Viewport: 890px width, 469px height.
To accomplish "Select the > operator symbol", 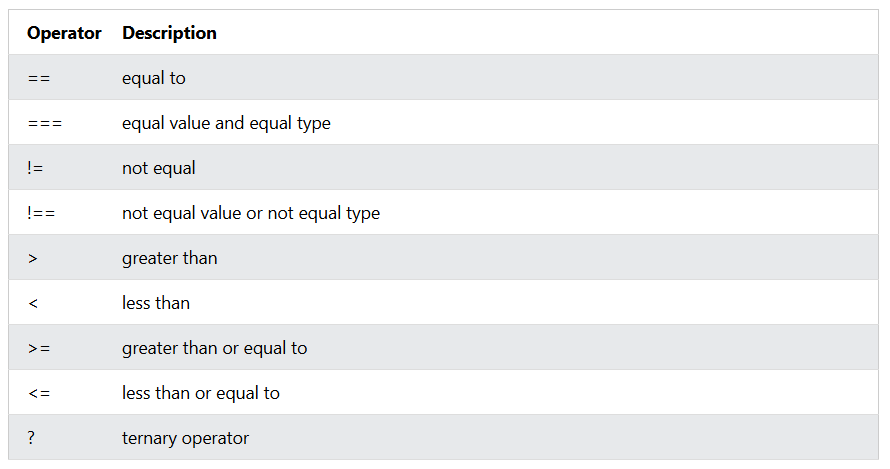I will click(x=33, y=258).
